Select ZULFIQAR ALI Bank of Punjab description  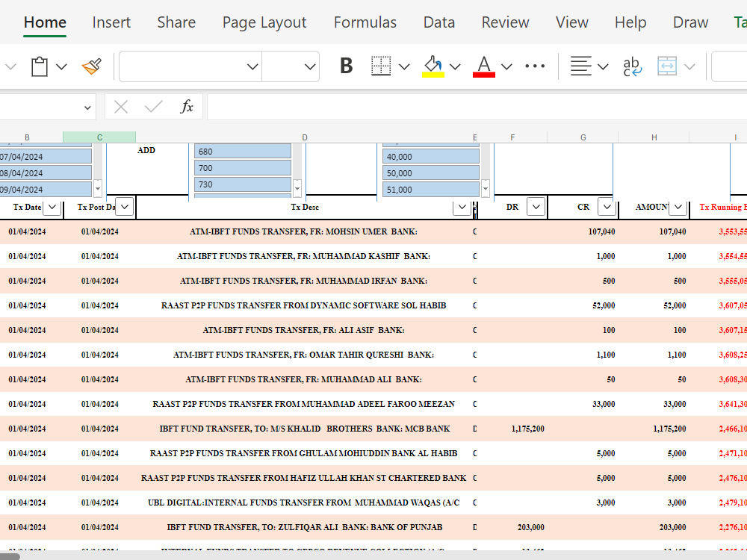(x=305, y=528)
